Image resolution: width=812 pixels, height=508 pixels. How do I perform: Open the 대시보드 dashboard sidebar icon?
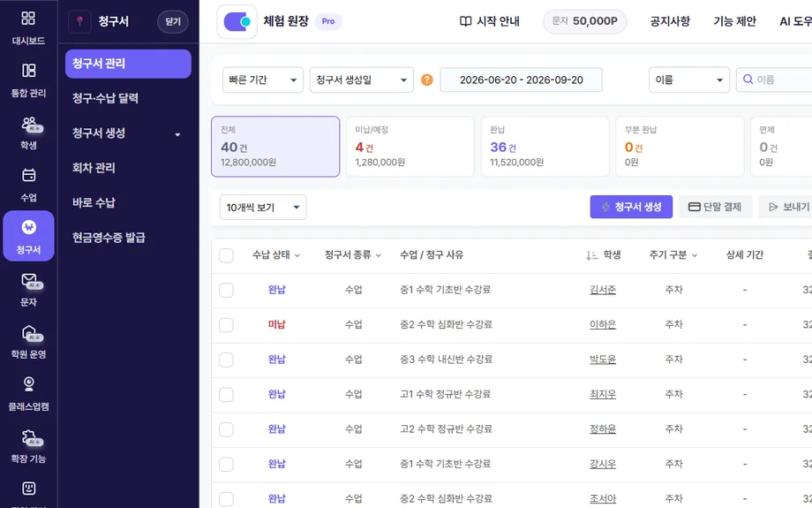(x=28, y=19)
